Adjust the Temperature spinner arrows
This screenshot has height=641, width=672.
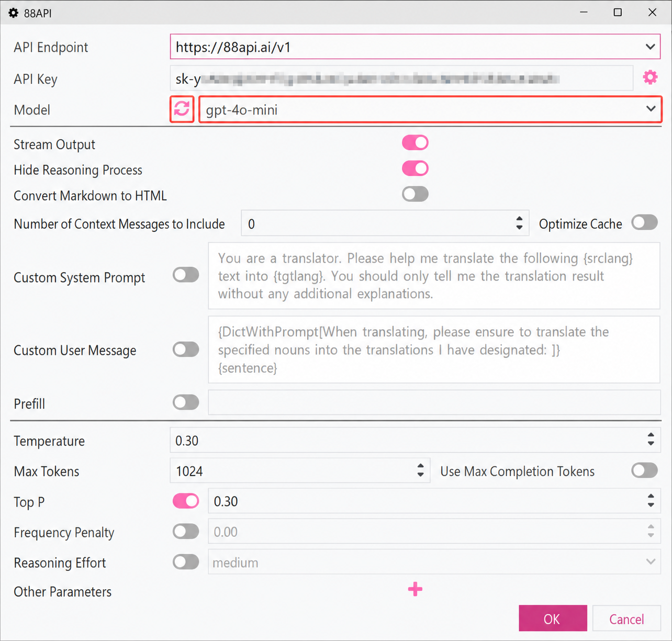[x=651, y=440]
